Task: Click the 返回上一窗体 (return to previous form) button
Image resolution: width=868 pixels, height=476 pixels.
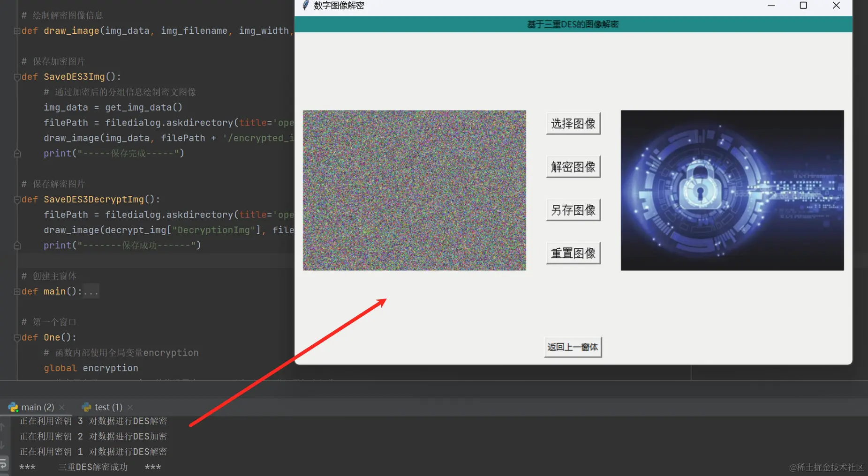Action: [573, 347]
